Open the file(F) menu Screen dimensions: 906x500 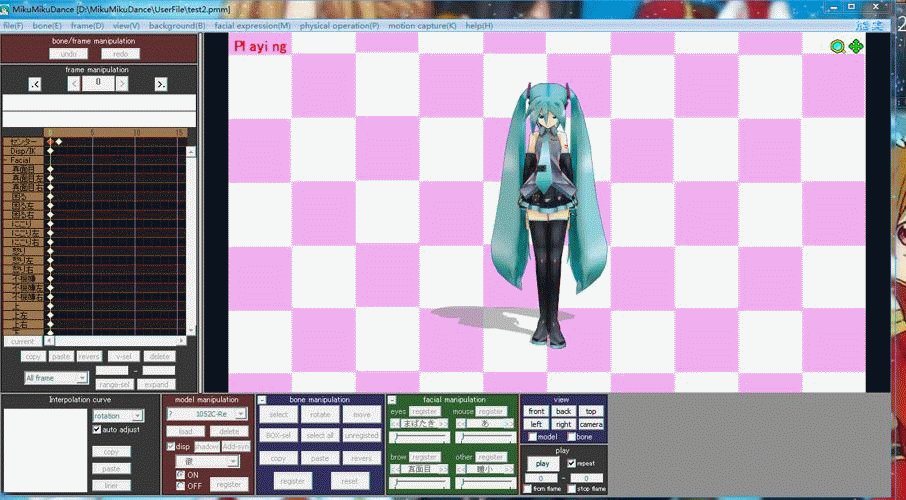click(13, 26)
